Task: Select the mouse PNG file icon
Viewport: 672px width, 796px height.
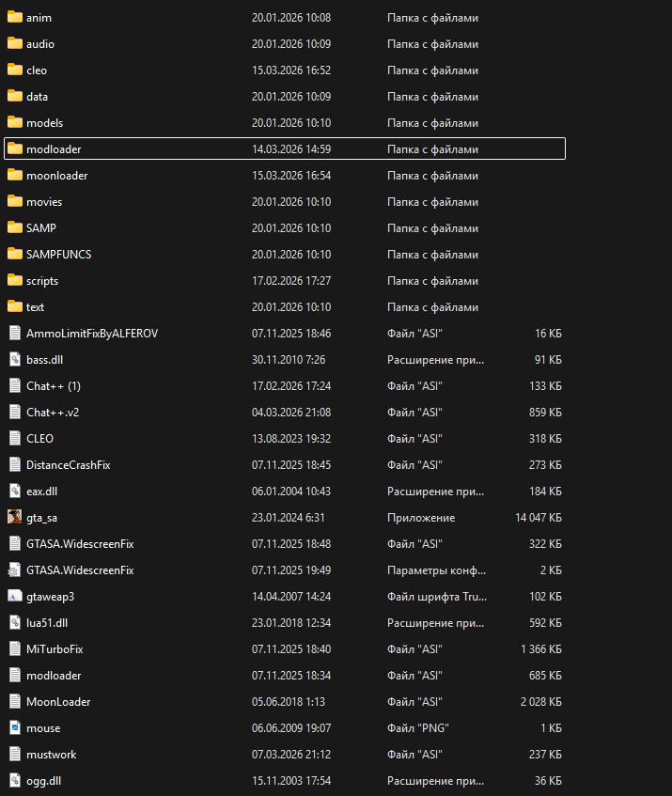Action: coord(14,728)
